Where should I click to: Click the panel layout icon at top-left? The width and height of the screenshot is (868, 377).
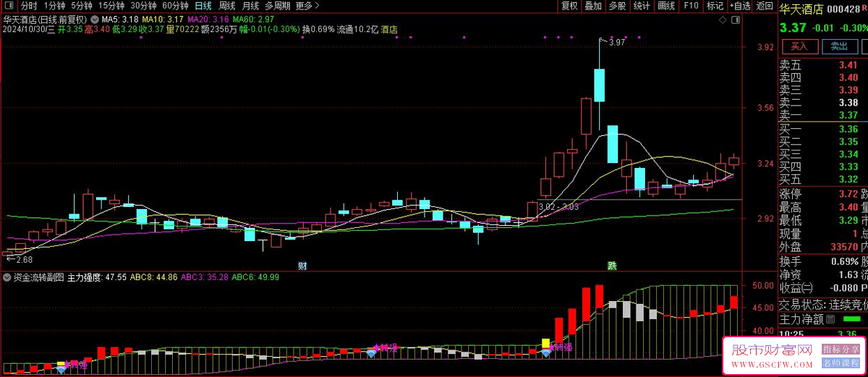coord(9,5)
